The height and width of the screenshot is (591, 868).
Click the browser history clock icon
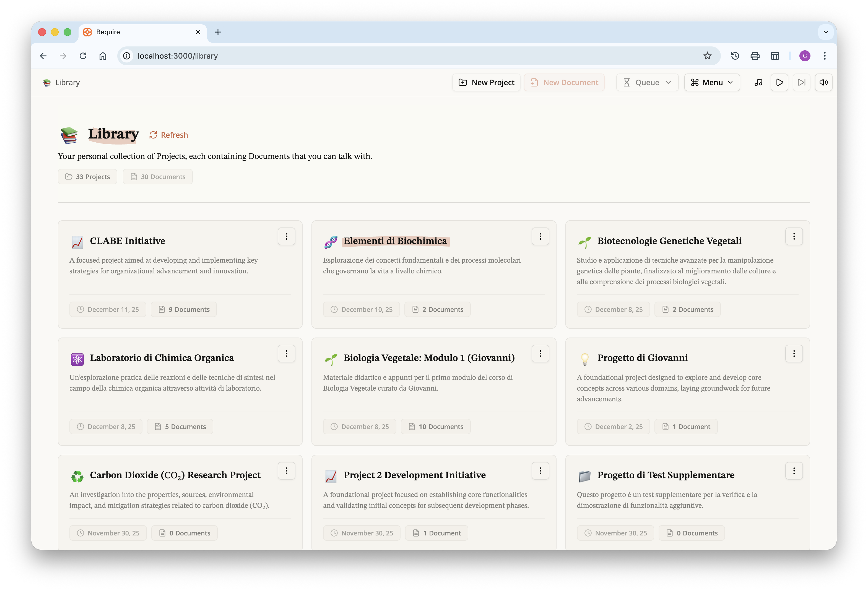point(735,56)
